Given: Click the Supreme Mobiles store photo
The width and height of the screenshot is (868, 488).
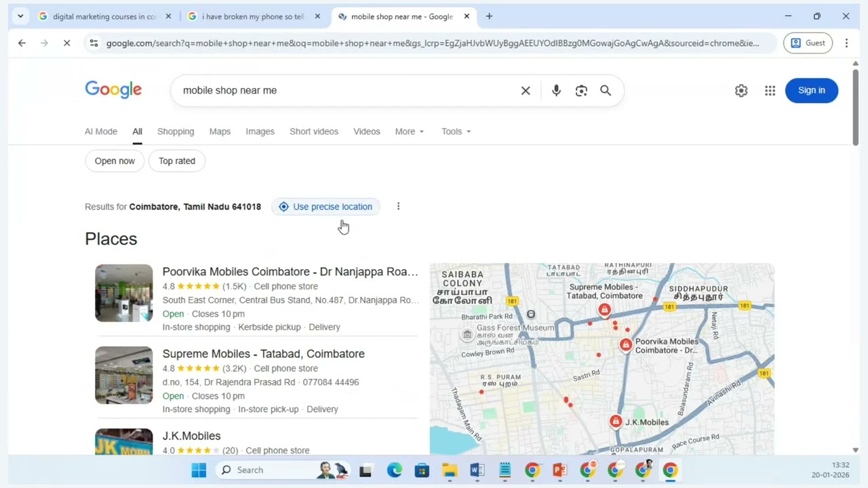Looking at the screenshot, I should 124,375.
